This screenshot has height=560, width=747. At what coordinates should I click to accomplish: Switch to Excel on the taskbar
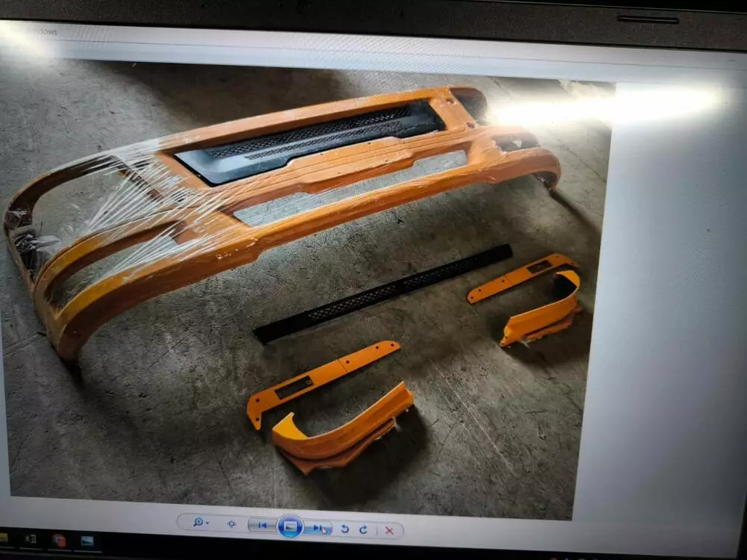[31, 539]
